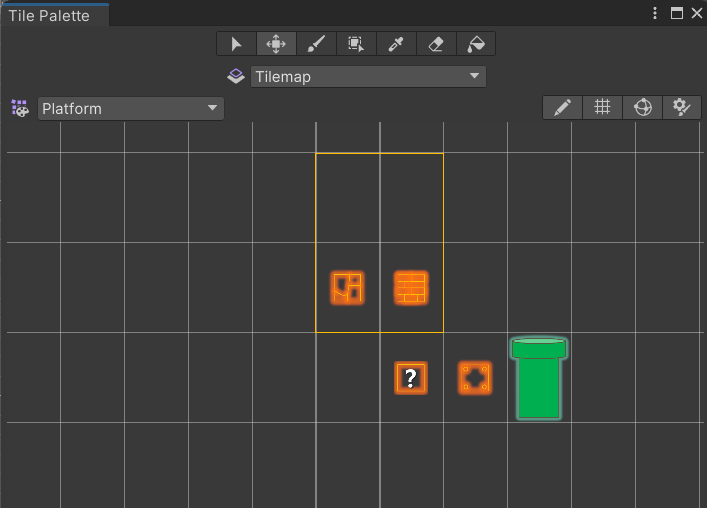Select the used empty block tile

[475, 378]
